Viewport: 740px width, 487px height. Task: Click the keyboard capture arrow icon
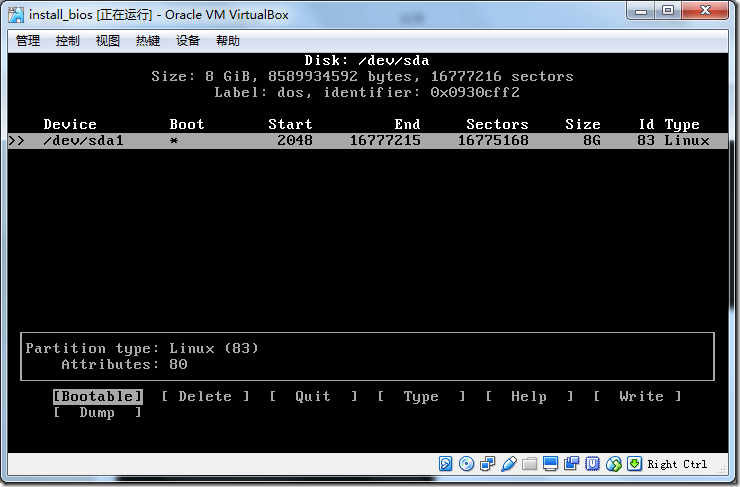click(x=634, y=464)
